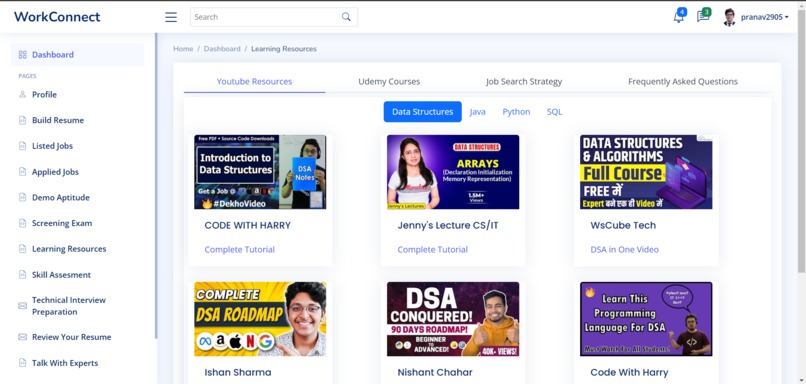Select the Data Structures category pill
Viewport: 806px width, 384px height.
point(423,112)
